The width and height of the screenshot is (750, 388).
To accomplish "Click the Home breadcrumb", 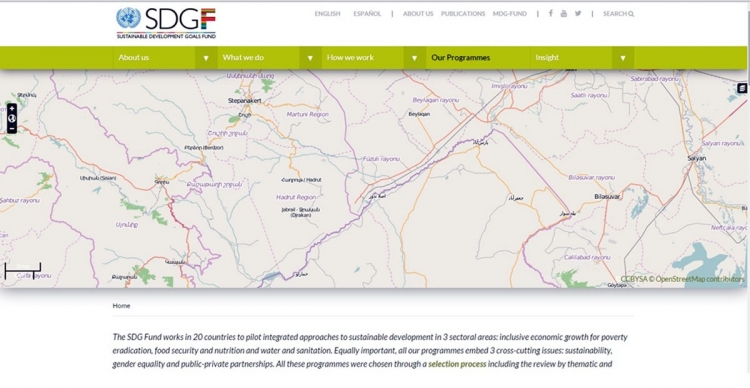I will coord(121,306).
